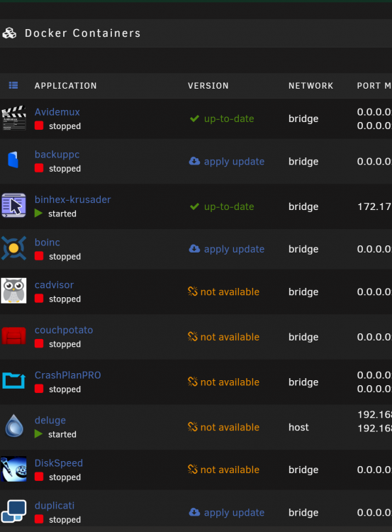Click the green started arrow for deluge
This screenshot has width=392, height=532.
39,434
